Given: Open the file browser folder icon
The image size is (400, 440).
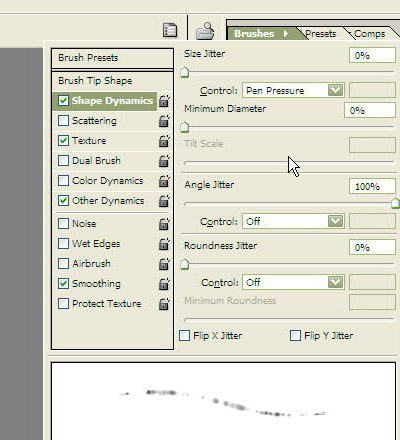Looking at the screenshot, I should click(205, 31).
